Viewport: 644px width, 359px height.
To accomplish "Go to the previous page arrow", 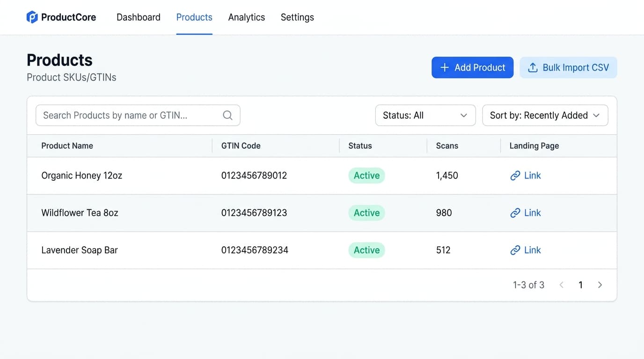I will tap(562, 285).
